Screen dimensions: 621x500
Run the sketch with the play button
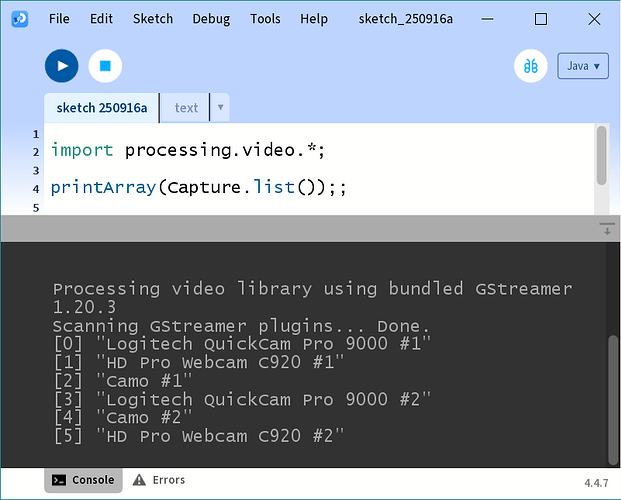tap(61, 66)
